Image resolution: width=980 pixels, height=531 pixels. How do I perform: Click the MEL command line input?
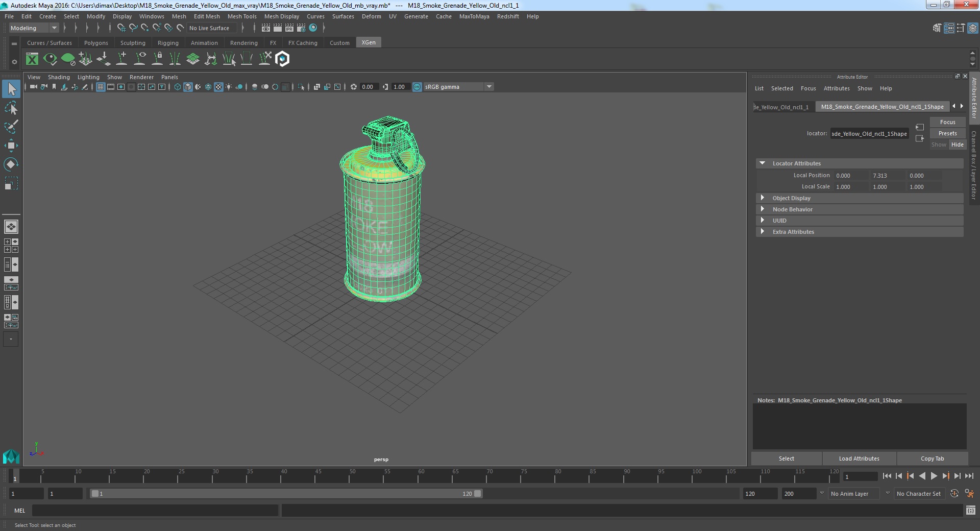pyautogui.click(x=155, y=511)
